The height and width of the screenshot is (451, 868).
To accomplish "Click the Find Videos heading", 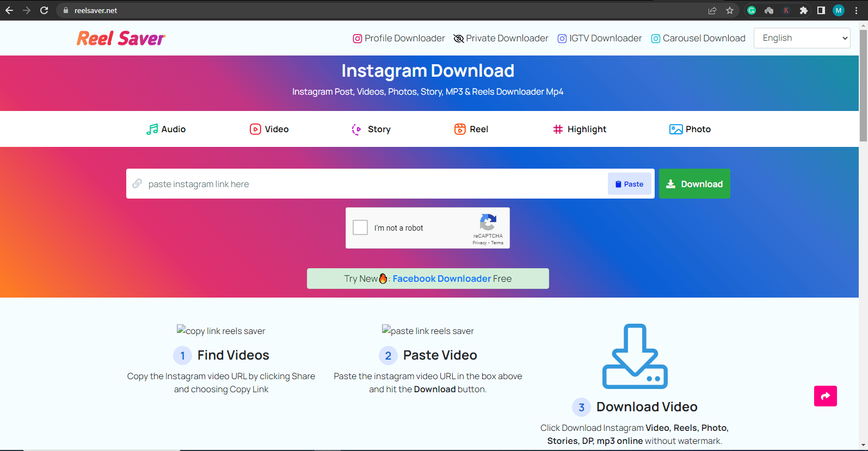I will click(233, 355).
